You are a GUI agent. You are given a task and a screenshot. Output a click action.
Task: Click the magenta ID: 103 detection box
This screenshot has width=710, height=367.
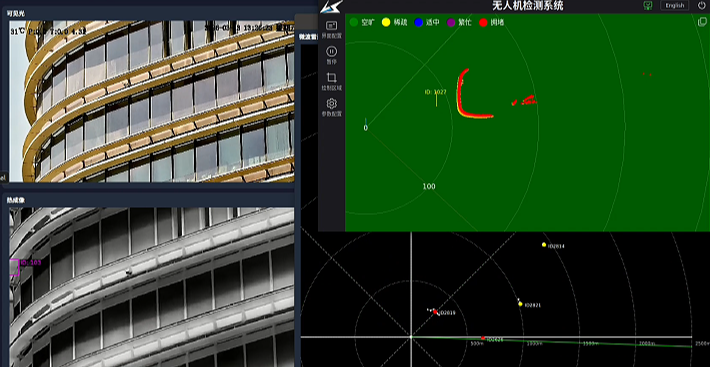click(x=14, y=267)
